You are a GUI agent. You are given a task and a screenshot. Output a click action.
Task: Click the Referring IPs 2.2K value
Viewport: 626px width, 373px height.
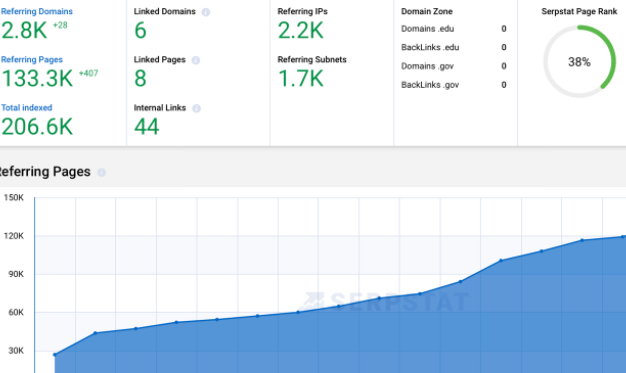[x=301, y=30]
